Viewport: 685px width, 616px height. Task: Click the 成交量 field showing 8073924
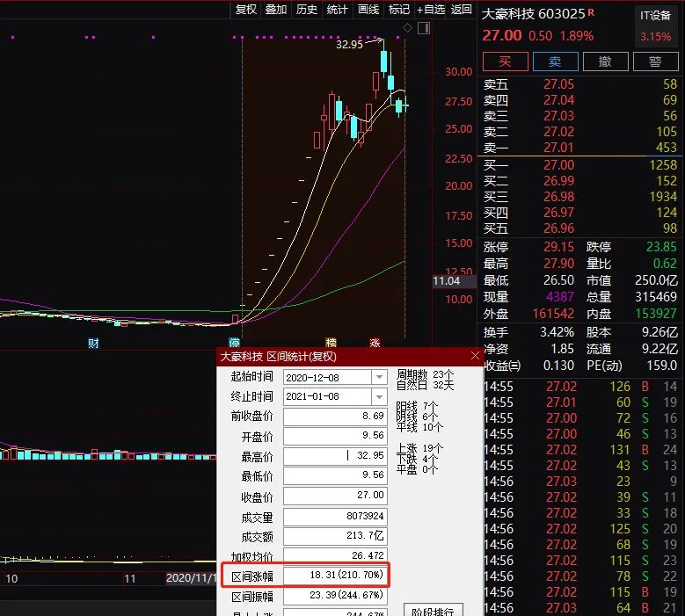335,517
